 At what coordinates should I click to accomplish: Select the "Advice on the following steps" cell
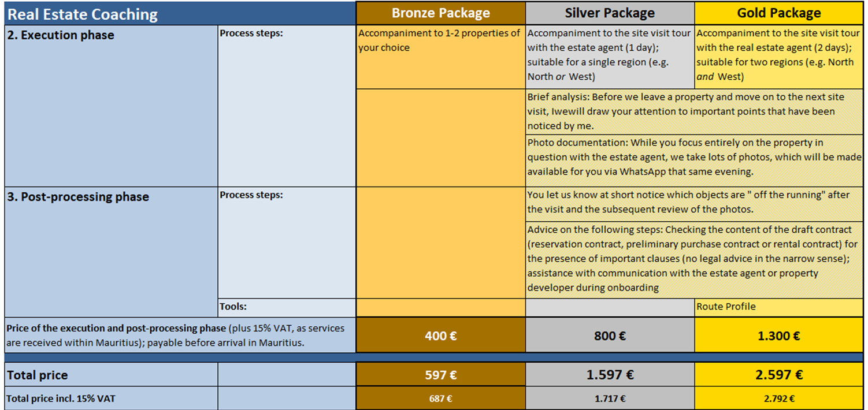[x=693, y=259]
